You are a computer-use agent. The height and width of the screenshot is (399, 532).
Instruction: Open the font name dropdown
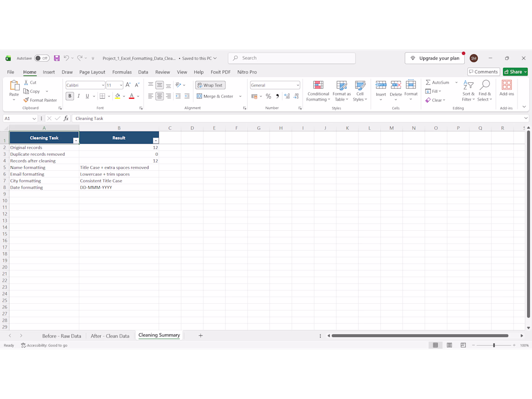[x=103, y=85]
